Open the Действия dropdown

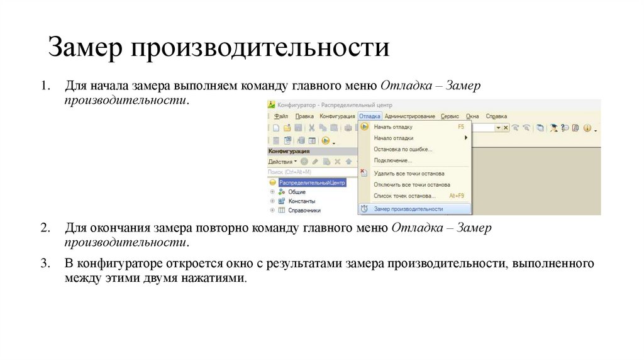pos(282,162)
